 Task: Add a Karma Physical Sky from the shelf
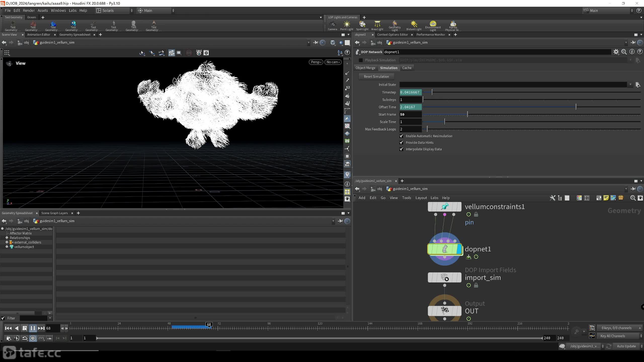pyautogui.click(x=453, y=26)
